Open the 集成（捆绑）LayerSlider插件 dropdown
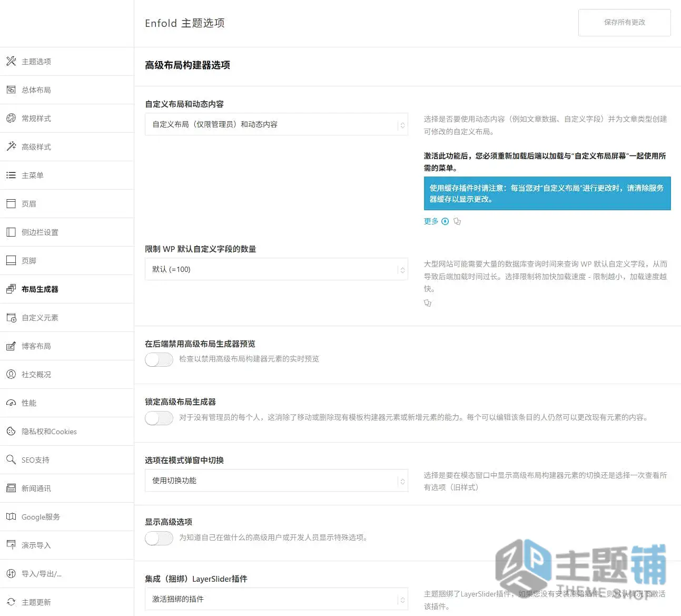The width and height of the screenshot is (681, 616). [277, 599]
